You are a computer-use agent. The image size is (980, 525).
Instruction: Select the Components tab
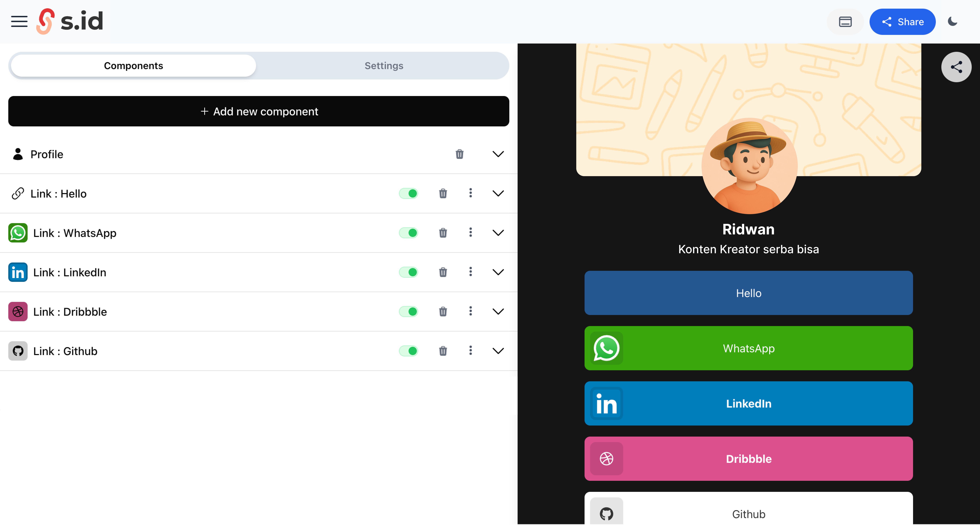pos(134,66)
